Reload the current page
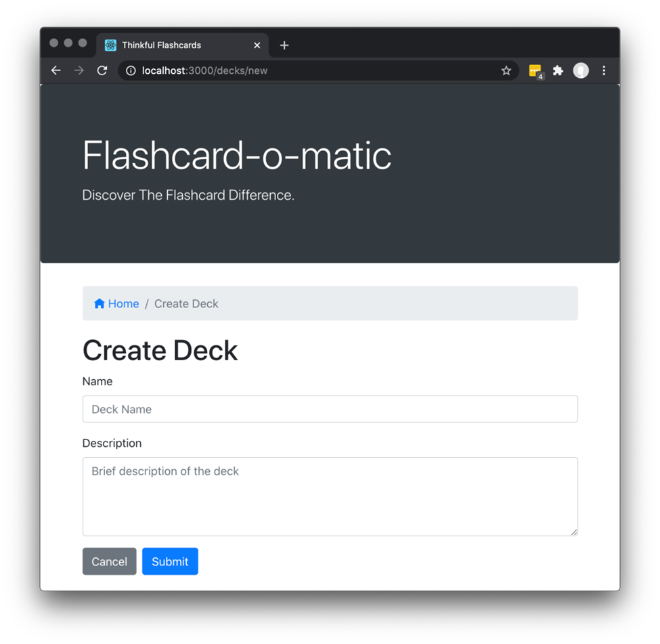The image size is (660, 644). coord(102,70)
